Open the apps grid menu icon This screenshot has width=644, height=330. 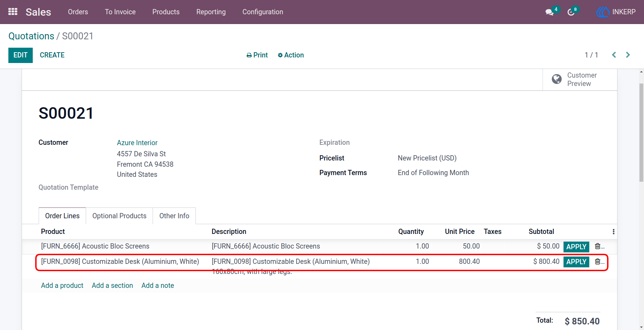tap(13, 12)
